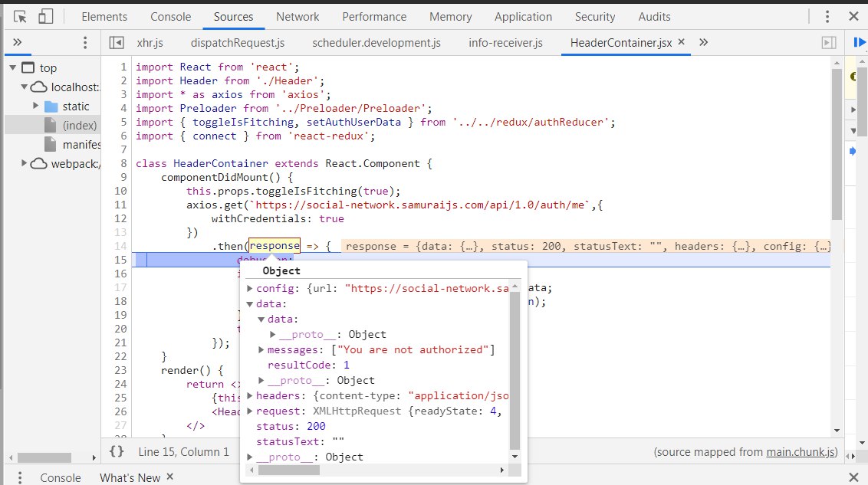Open the Network panel

298,17
